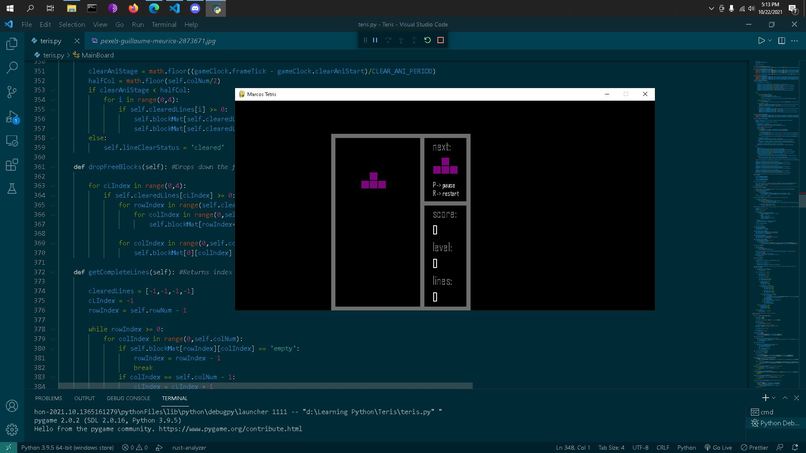Open the notifications bell in status bar
Image resolution: width=806 pixels, height=453 pixels.
click(795, 447)
